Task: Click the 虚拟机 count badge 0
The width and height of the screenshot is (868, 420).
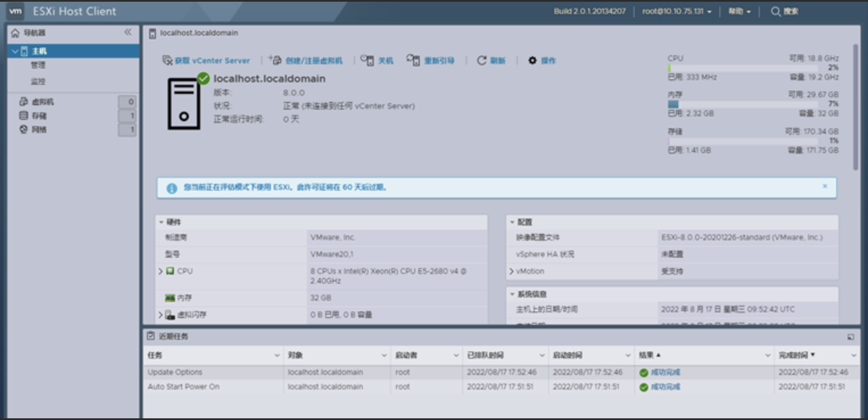Action: pos(127,102)
